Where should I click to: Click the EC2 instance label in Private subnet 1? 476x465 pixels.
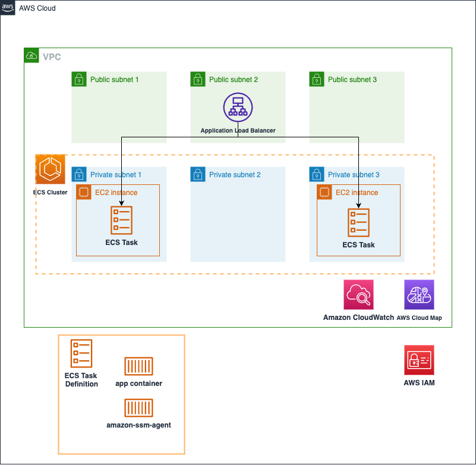click(116, 193)
